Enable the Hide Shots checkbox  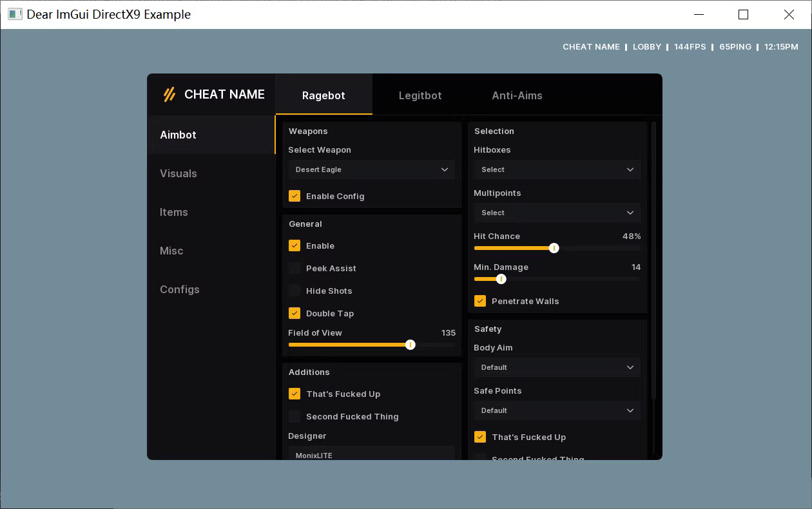click(x=295, y=291)
